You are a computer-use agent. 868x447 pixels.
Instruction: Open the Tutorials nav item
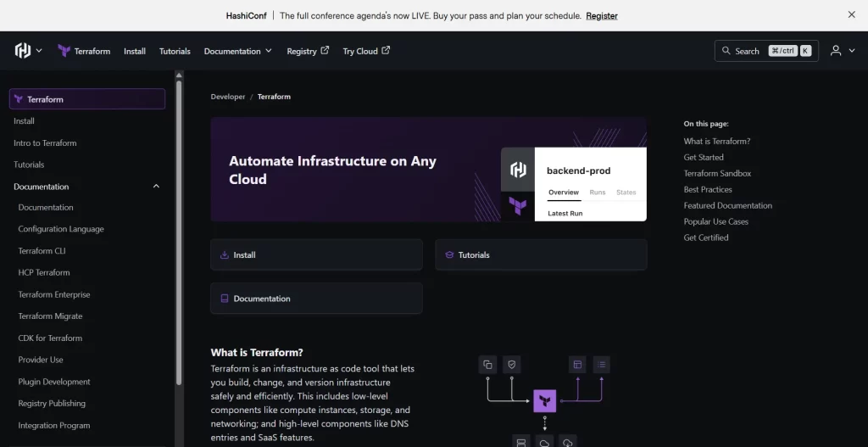click(x=175, y=51)
